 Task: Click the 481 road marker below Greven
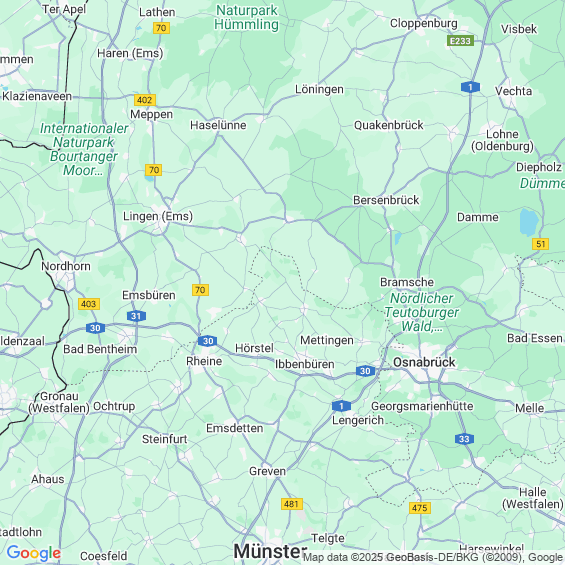coord(292,504)
